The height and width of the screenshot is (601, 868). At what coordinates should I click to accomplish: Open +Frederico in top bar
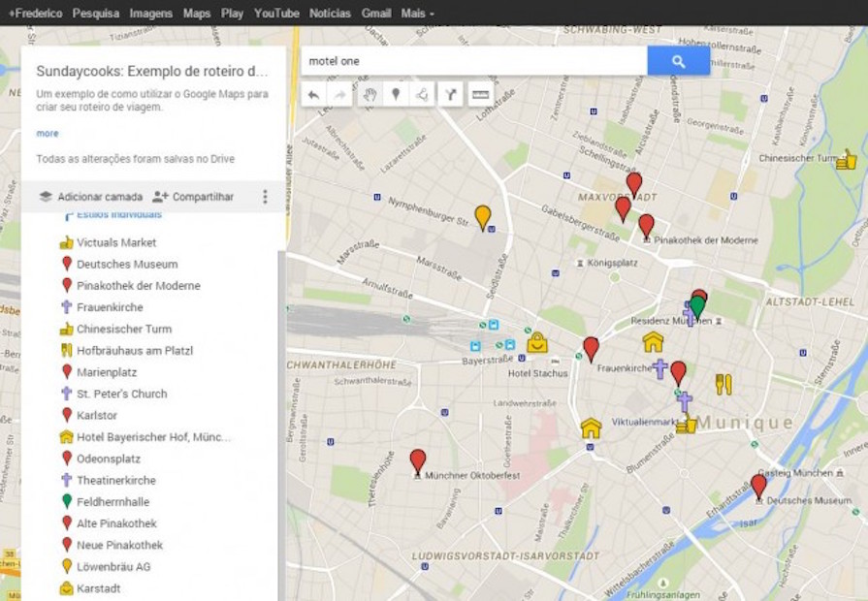point(36,14)
